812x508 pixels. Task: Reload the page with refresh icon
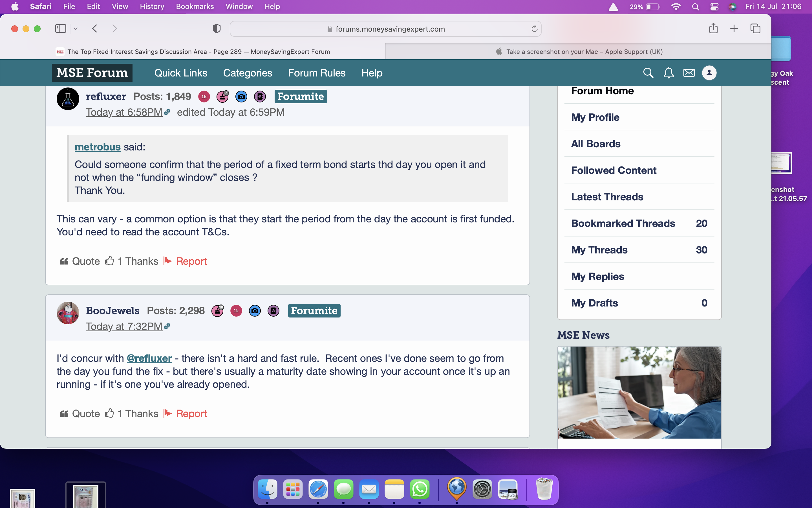[x=534, y=29]
